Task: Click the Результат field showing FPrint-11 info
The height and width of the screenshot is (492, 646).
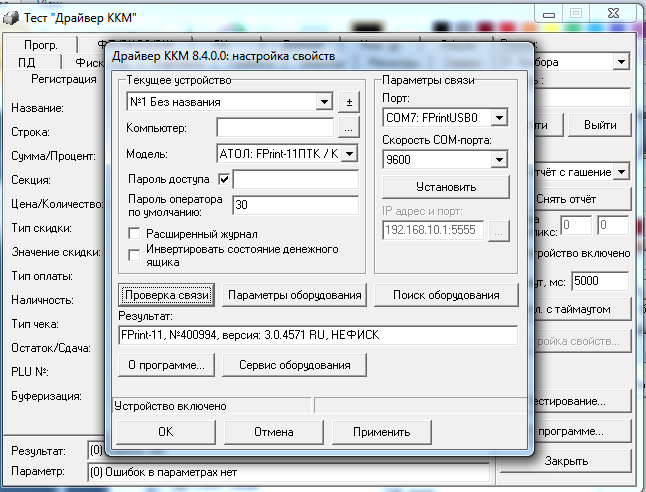Action: click(x=318, y=335)
